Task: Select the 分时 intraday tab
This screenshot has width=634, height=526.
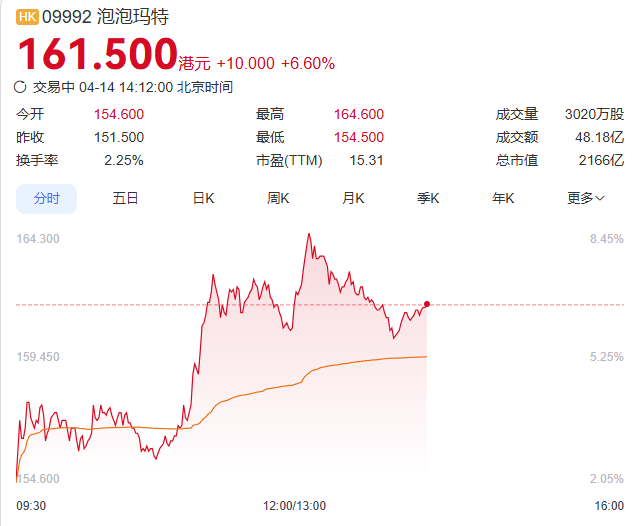Action: coord(46,198)
